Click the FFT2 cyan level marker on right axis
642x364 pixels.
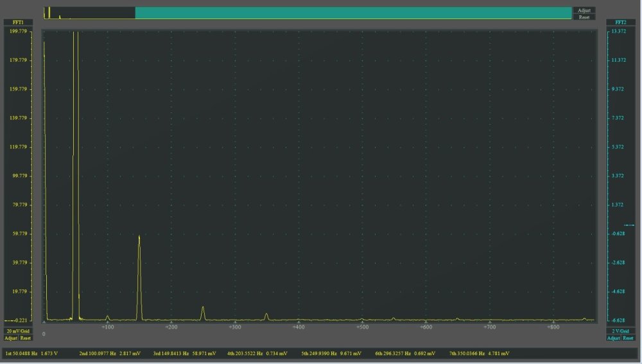pyautogui.click(x=630, y=225)
